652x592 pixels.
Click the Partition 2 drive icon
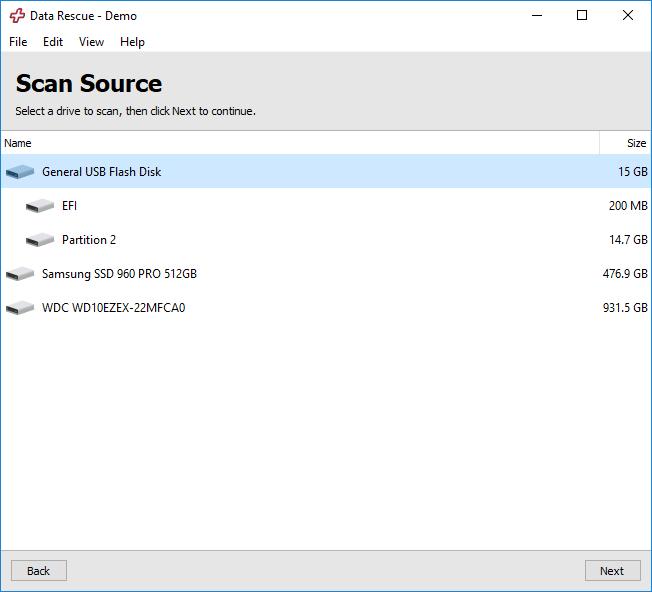click(40, 239)
